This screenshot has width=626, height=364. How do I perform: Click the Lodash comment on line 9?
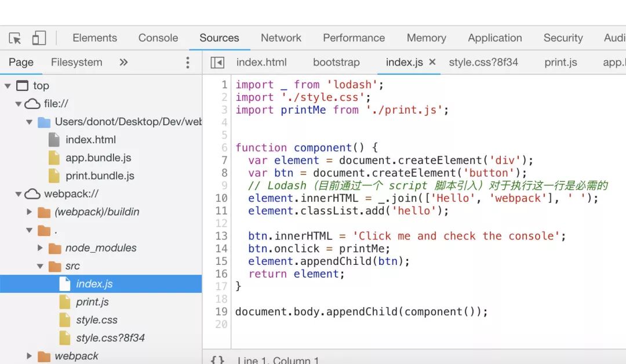[x=428, y=185]
